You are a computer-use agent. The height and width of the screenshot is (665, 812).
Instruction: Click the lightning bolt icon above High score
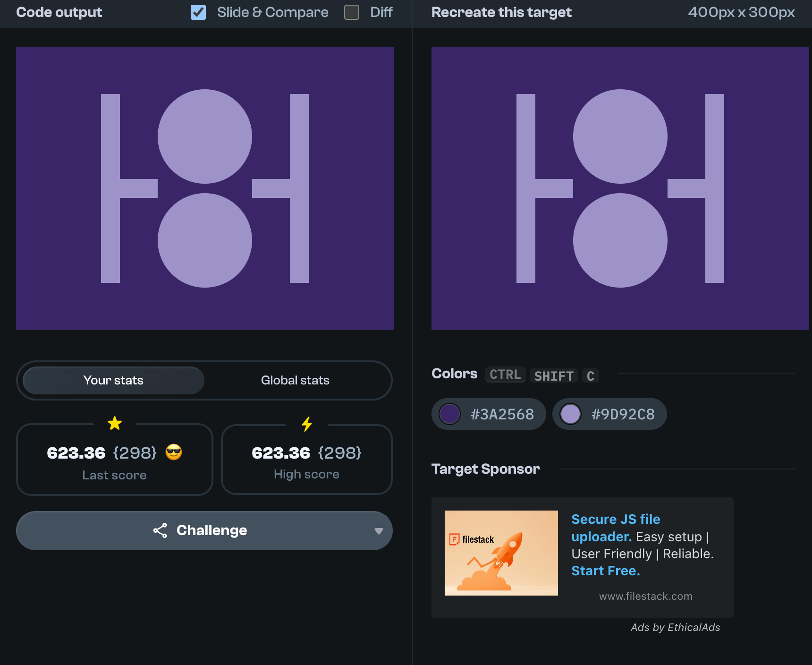pos(307,424)
